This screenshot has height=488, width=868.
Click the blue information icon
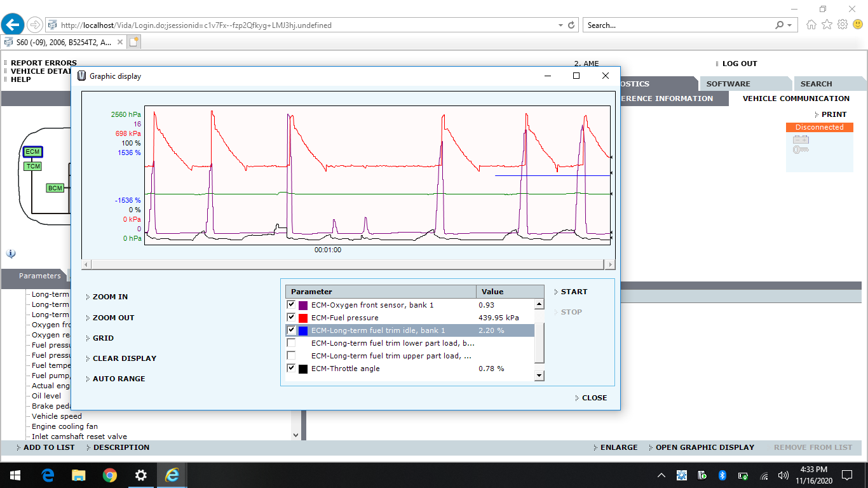(x=11, y=254)
